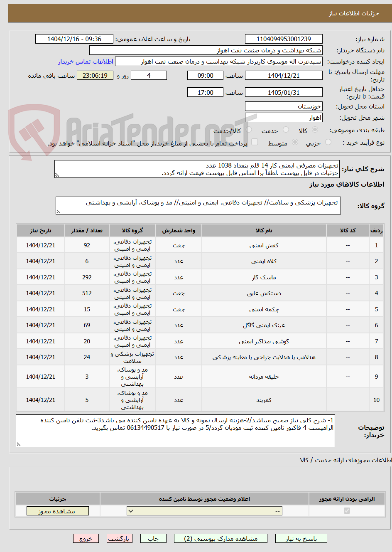Open the license status dropdown

tap(204, 511)
